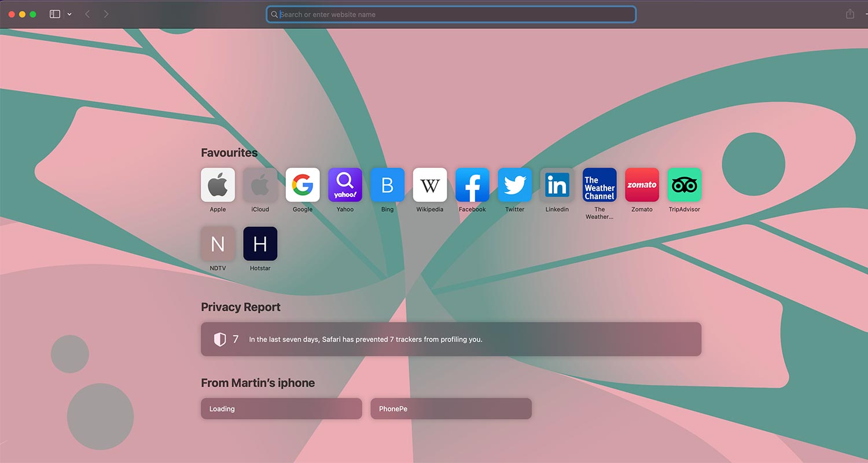
Task: Toggle the Safari sidebar
Action: (x=55, y=14)
